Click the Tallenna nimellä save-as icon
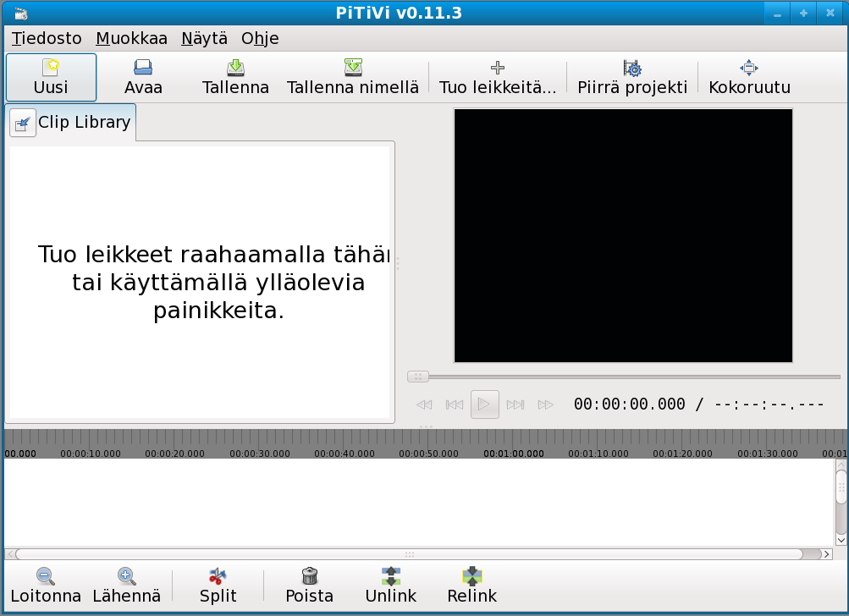 (352, 69)
